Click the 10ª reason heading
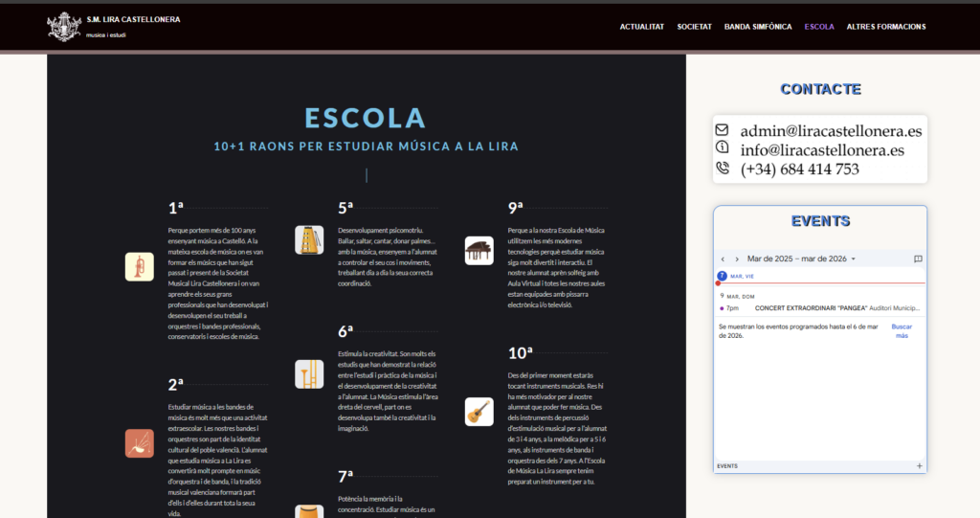The width and height of the screenshot is (980, 518). click(x=521, y=353)
